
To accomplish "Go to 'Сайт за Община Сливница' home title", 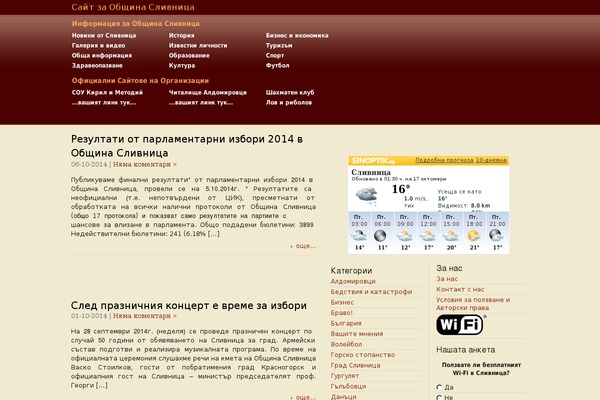I will 133,7.
